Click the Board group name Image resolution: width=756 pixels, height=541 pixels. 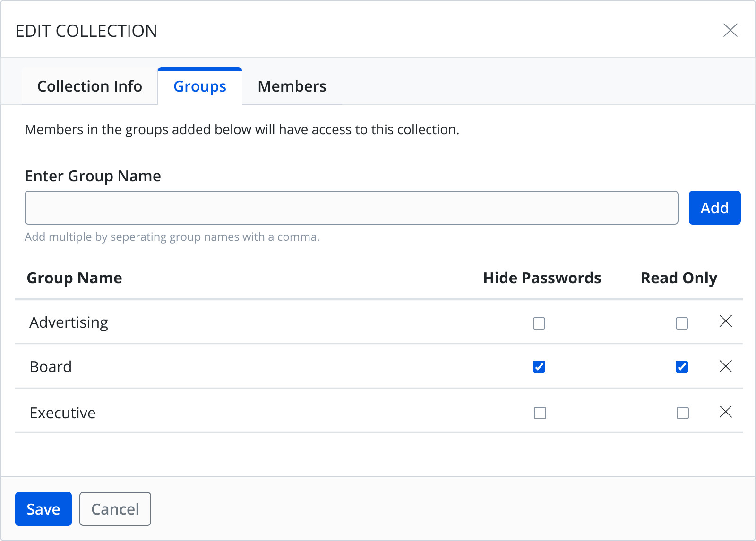pos(51,367)
